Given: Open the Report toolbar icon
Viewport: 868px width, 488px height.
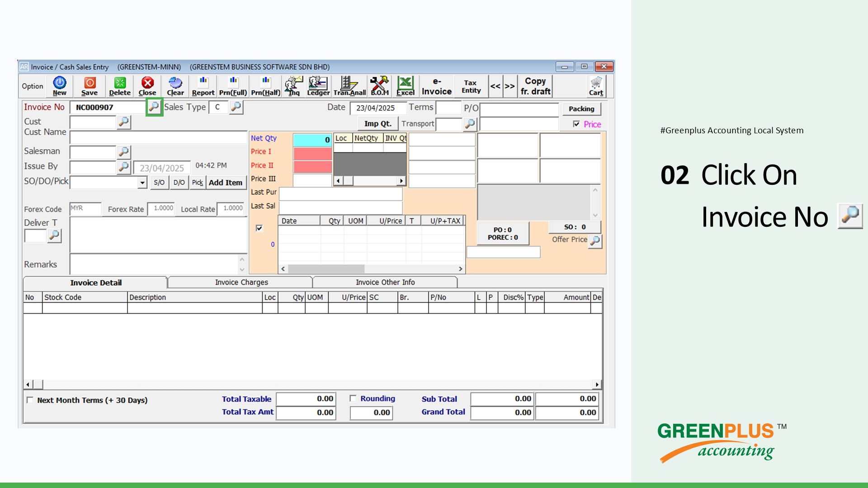Looking at the screenshot, I should point(203,86).
